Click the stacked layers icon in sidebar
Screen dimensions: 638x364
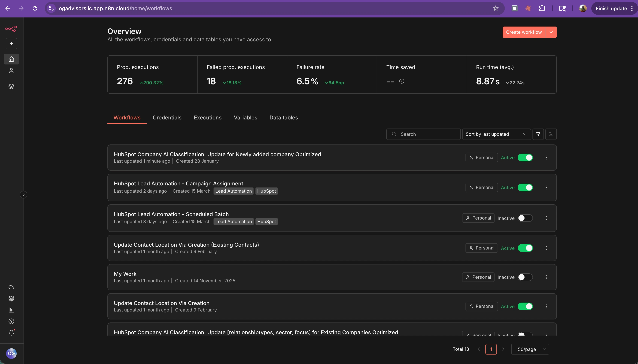click(11, 86)
